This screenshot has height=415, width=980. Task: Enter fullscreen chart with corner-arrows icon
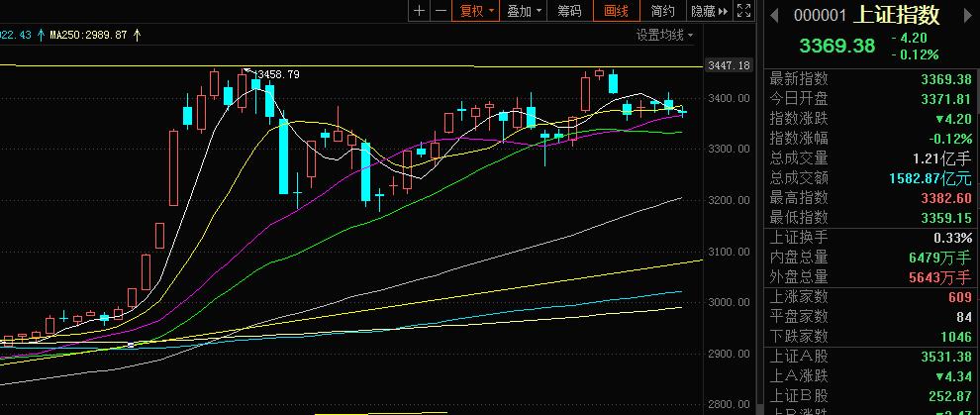743,11
